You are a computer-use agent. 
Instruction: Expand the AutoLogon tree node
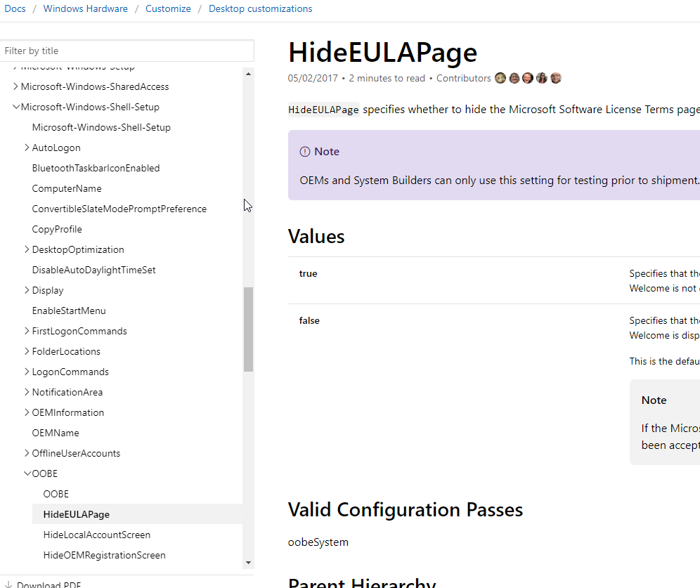click(x=27, y=148)
